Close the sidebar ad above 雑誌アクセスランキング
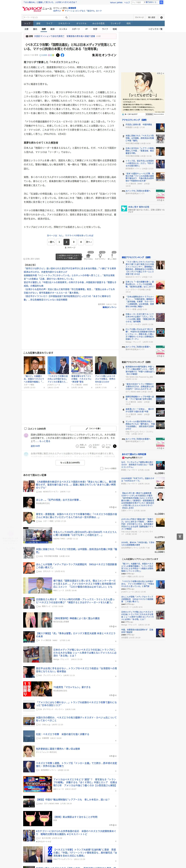This screenshot has height=868, width=186. coord(163,200)
